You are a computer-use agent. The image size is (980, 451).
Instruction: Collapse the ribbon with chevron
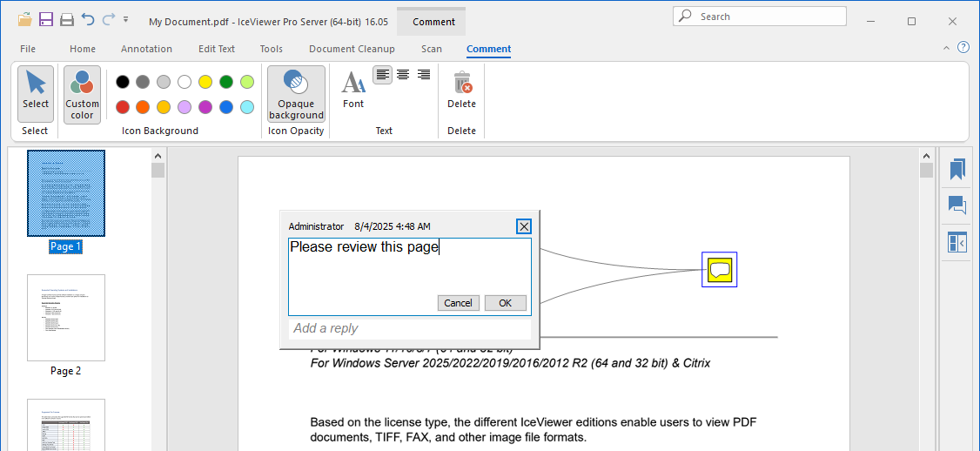point(946,48)
